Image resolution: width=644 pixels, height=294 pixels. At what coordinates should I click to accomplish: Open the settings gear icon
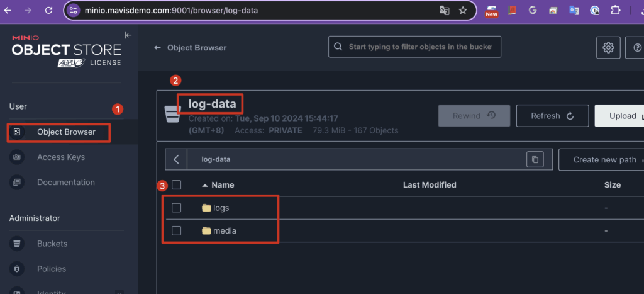click(608, 47)
